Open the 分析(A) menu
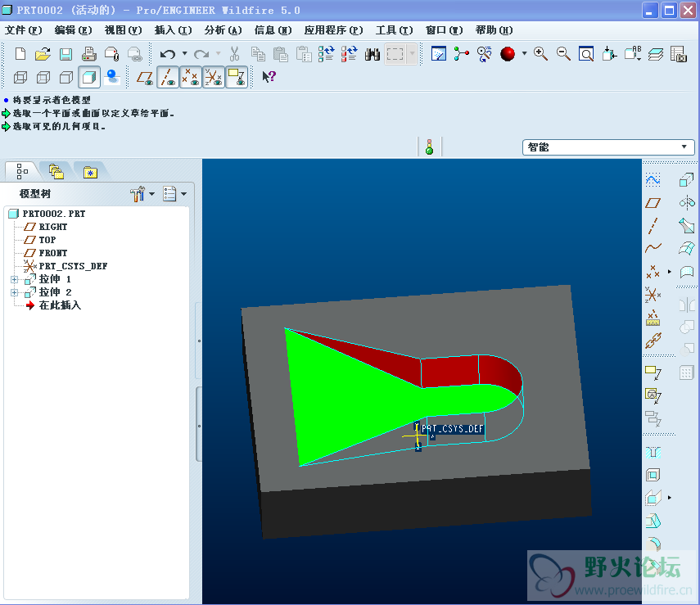 click(224, 30)
